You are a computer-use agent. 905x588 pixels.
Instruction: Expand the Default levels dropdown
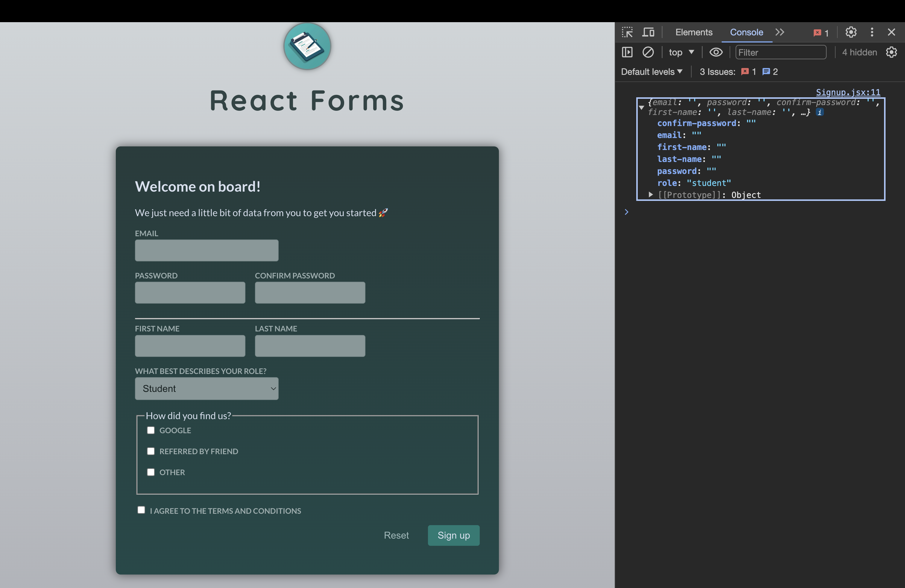click(652, 72)
